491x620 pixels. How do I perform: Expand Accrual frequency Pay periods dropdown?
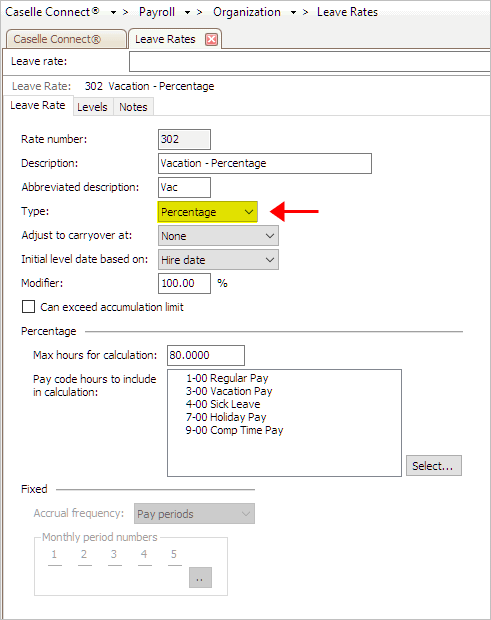pyautogui.click(x=194, y=514)
